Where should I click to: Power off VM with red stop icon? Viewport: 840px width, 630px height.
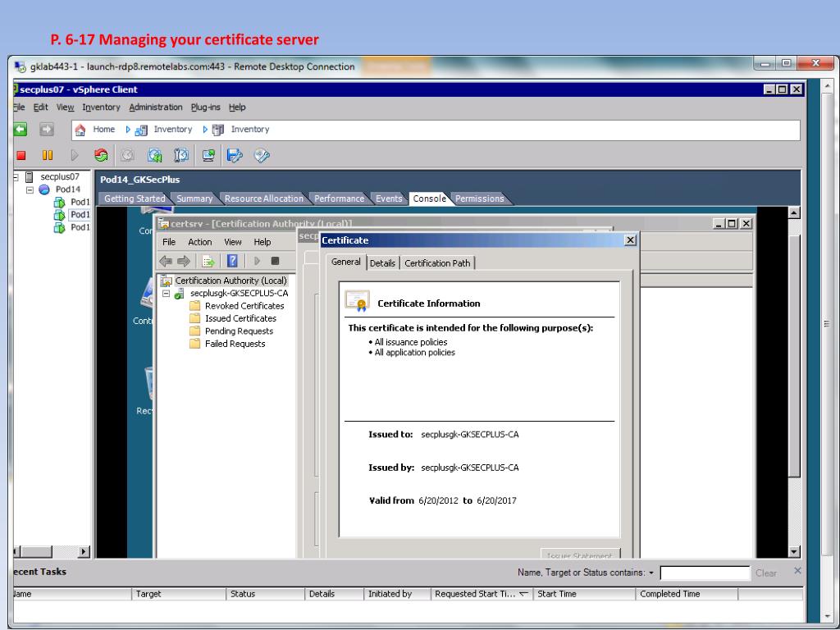coord(21,155)
